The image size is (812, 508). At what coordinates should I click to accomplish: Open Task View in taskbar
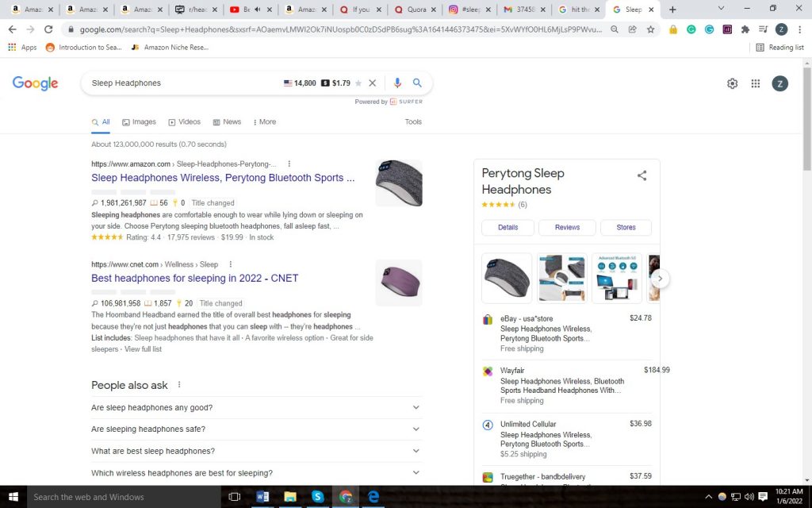[x=234, y=497]
